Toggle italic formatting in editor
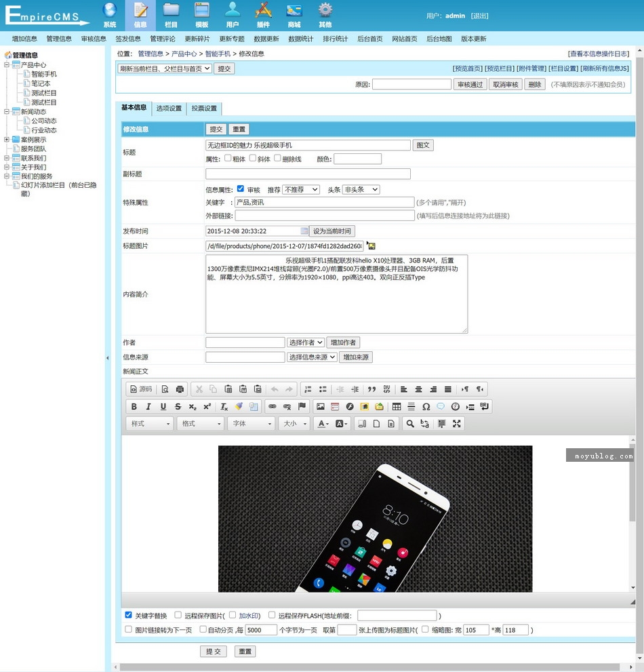 (148, 406)
